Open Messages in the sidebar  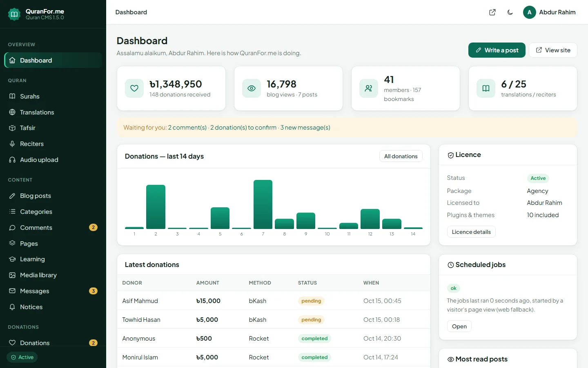click(53, 291)
